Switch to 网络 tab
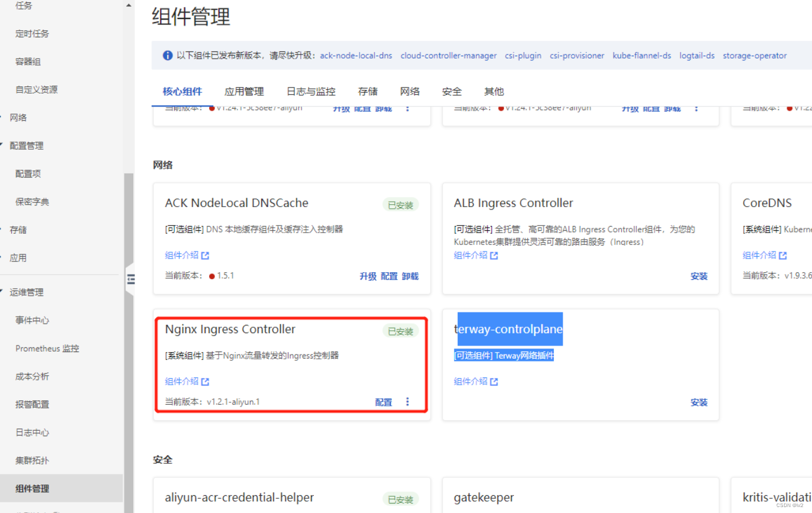 point(410,92)
